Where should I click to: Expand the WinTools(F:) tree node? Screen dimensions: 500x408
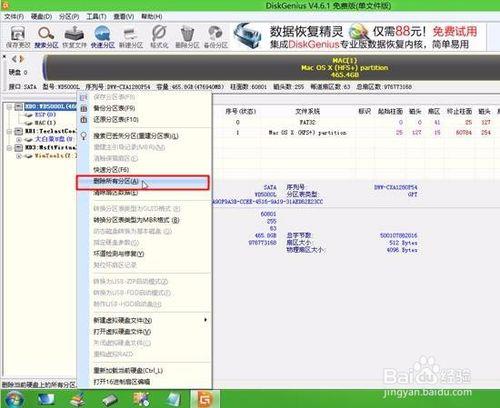click(x=19, y=156)
